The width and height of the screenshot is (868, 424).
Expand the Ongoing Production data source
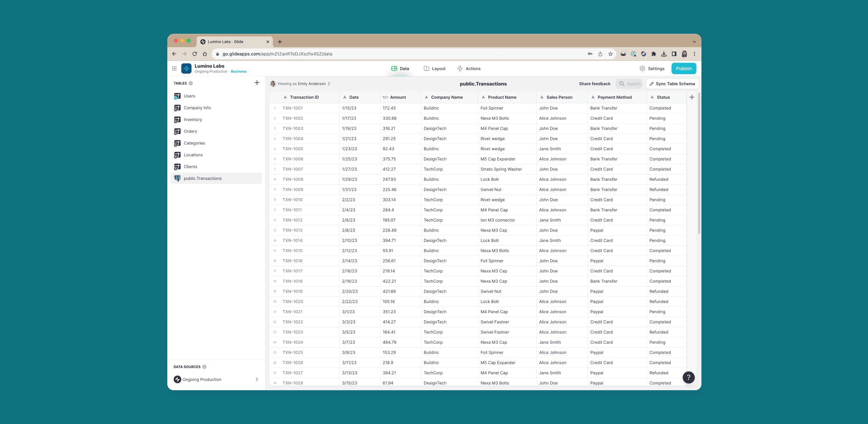[257, 379]
